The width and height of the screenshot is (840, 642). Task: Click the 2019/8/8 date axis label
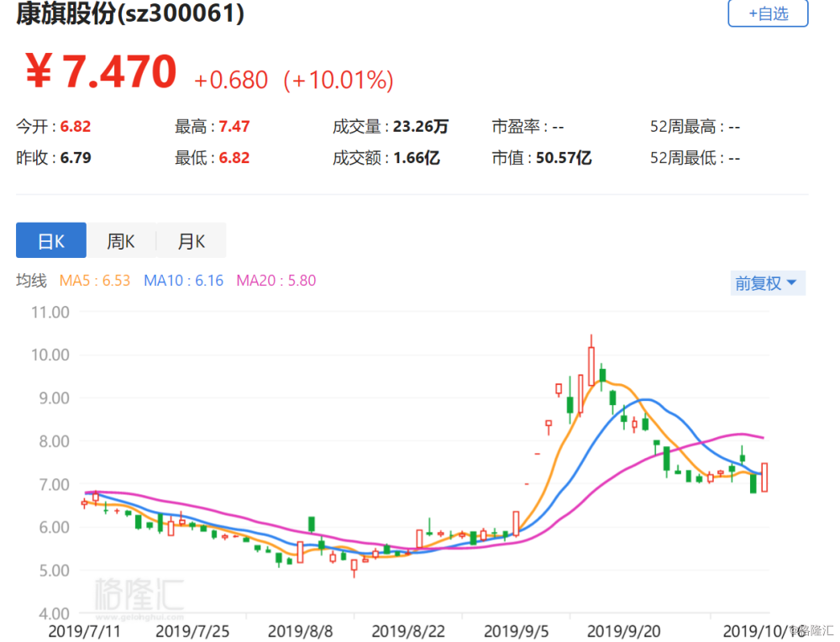tap(300, 631)
